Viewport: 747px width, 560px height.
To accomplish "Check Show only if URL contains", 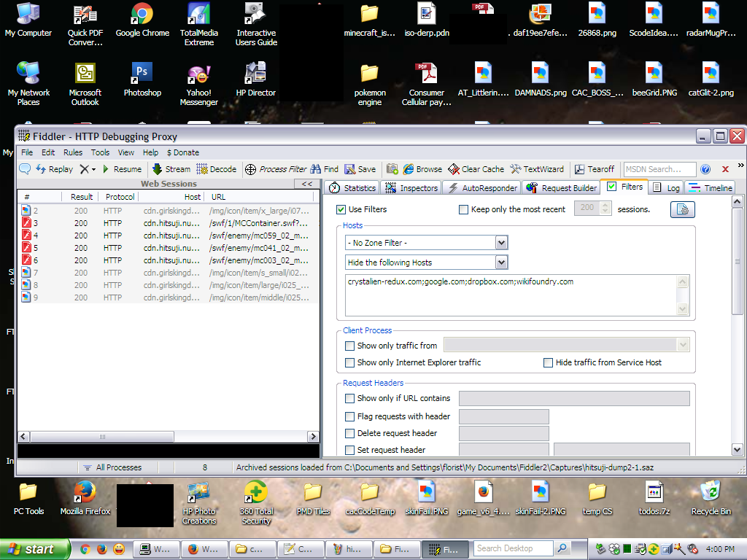I will click(x=349, y=398).
